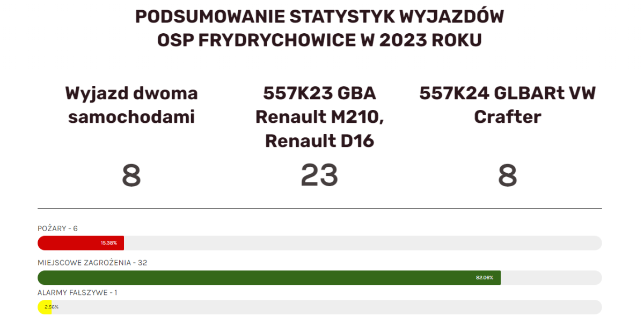This screenshot has height=325, width=644.
Task: Click the "ALARMY FAŁSZYWE - 1" label
Action: pos(77,293)
